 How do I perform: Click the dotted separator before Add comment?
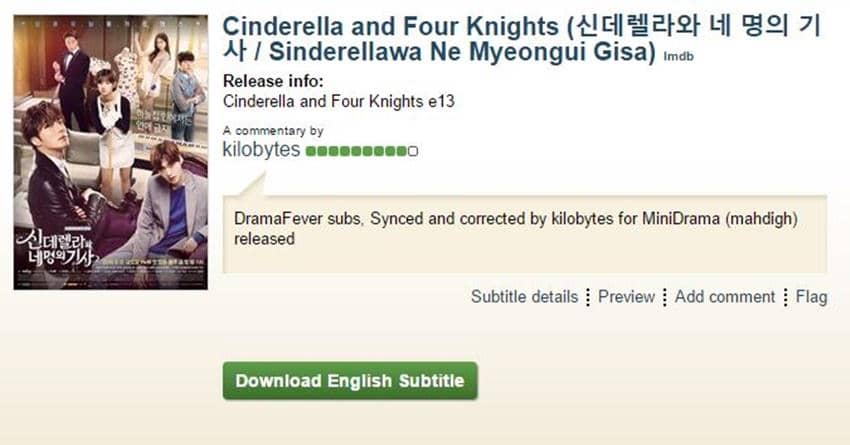click(665, 297)
